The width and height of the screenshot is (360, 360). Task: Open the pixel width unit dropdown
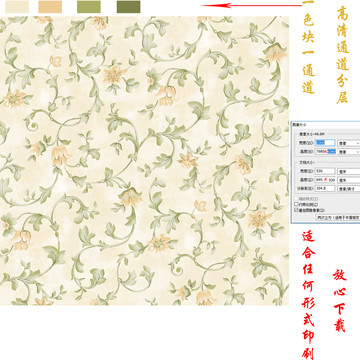[x=349, y=143]
